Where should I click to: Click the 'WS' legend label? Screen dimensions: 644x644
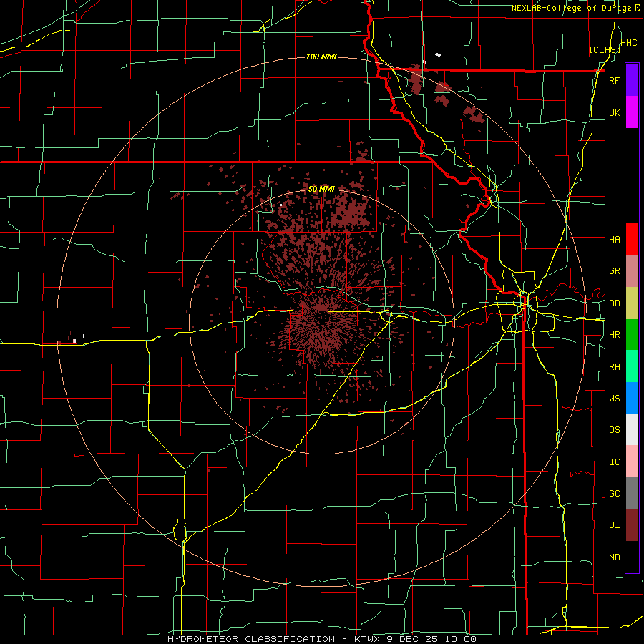(x=614, y=399)
